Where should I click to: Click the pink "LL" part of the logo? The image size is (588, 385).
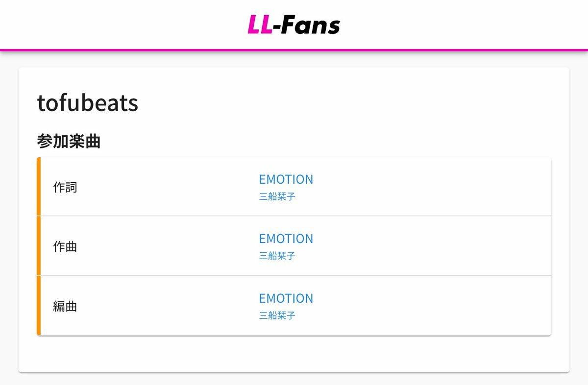click(x=260, y=24)
